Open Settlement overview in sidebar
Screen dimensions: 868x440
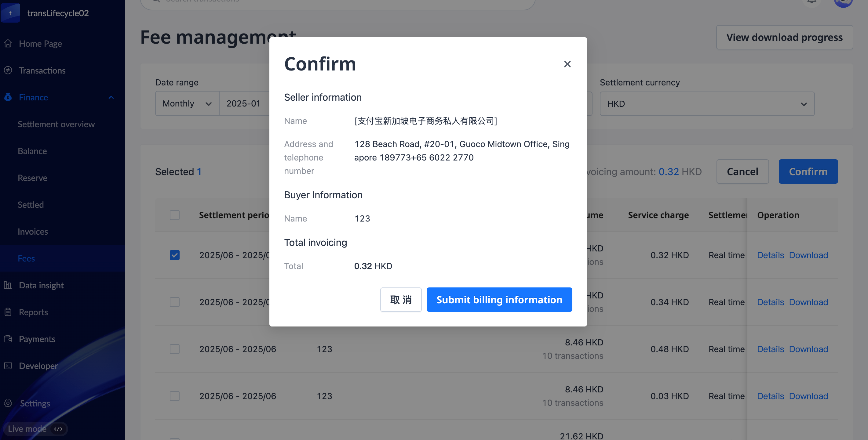56,124
